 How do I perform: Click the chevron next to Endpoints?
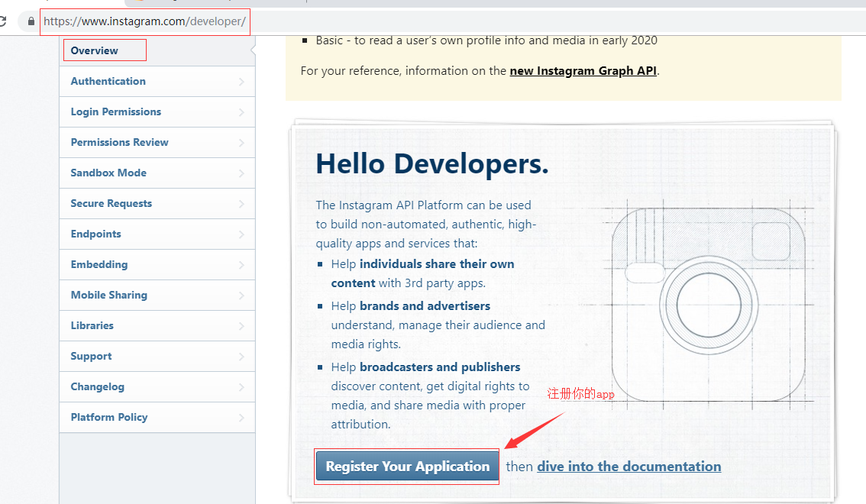click(241, 234)
